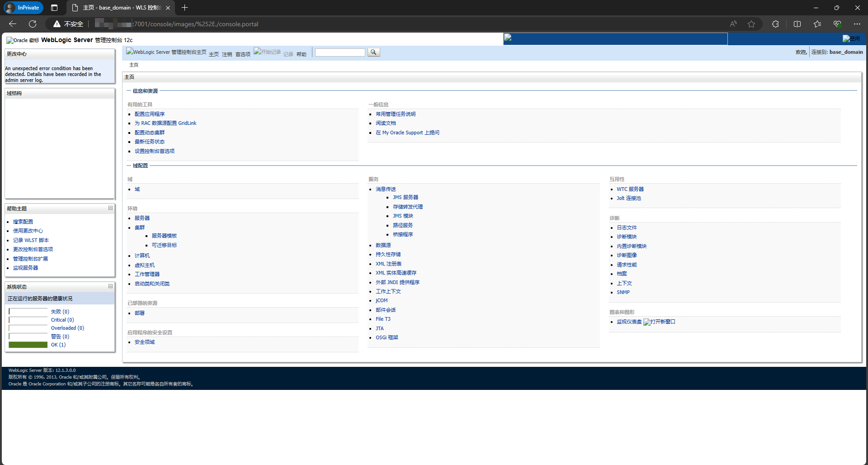Click the console search magnifier button
The image size is (868, 465).
[x=373, y=52]
